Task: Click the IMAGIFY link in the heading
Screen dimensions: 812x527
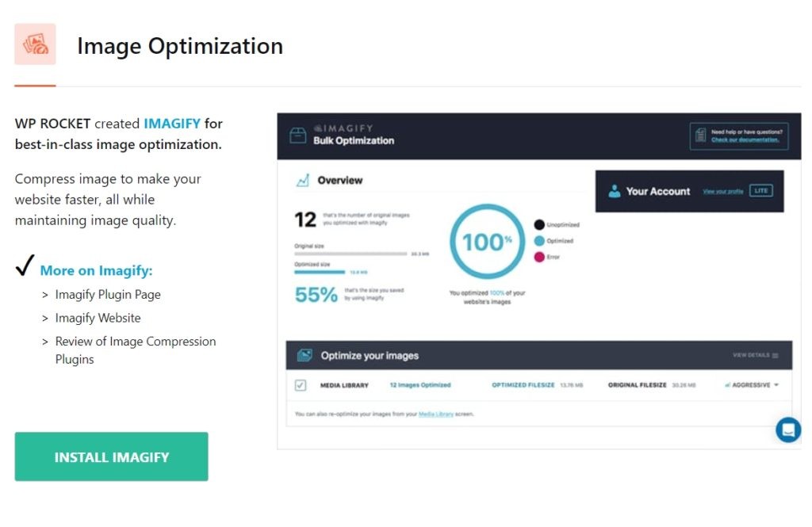Action: [172, 124]
